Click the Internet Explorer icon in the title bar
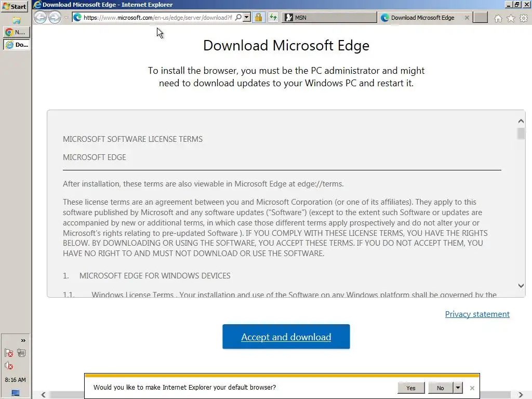Viewport: 532px width, 399px height. tap(37, 4)
